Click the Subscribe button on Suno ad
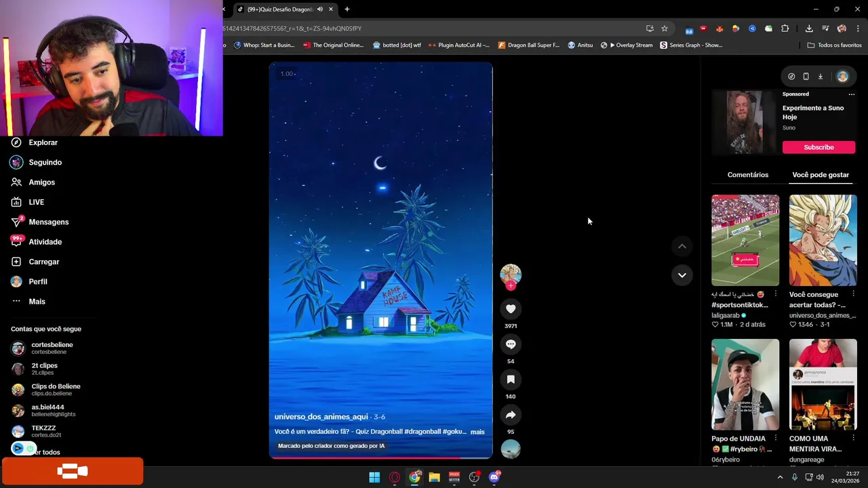This screenshot has height=488, width=868. [818, 147]
